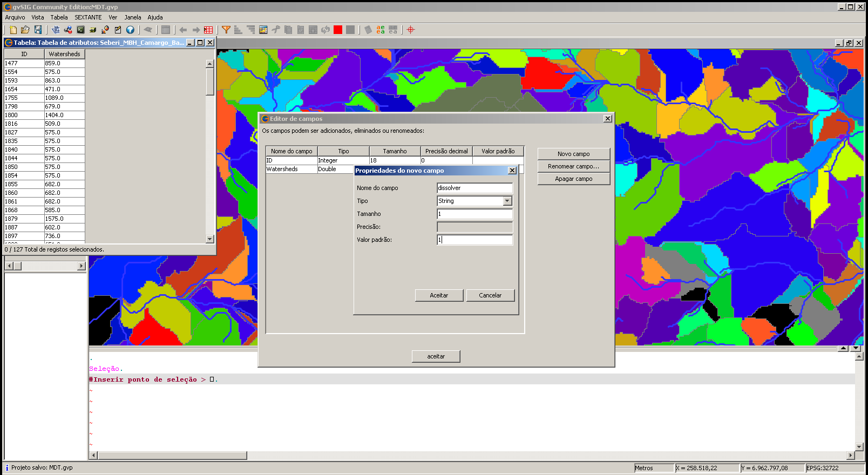This screenshot has width=868, height=475.
Task: Click the New project icon
Action: (13, 30)
